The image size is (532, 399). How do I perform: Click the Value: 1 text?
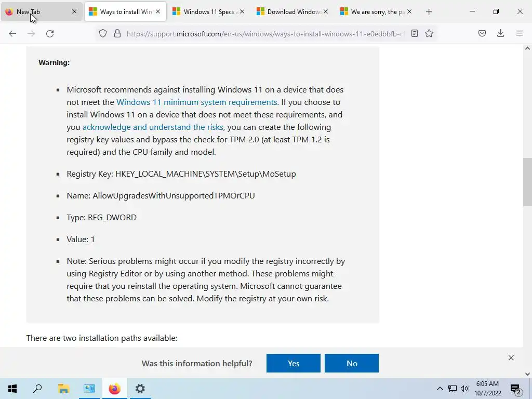81,239
